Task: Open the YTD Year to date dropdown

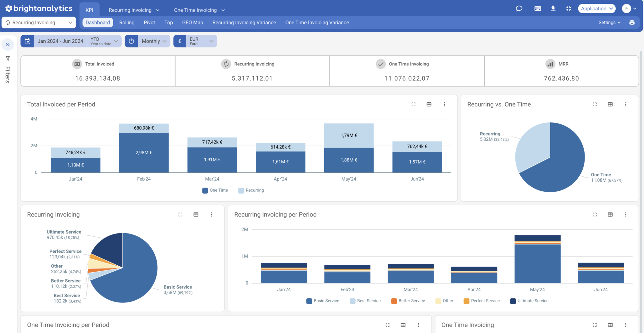Action: pos(104,41)
